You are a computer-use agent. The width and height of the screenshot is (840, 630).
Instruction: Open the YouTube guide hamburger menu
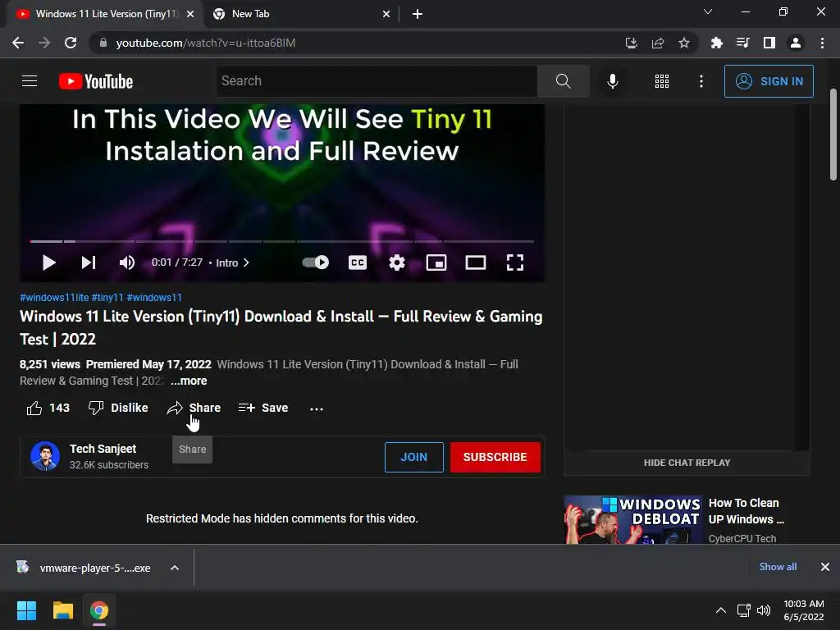30,81
